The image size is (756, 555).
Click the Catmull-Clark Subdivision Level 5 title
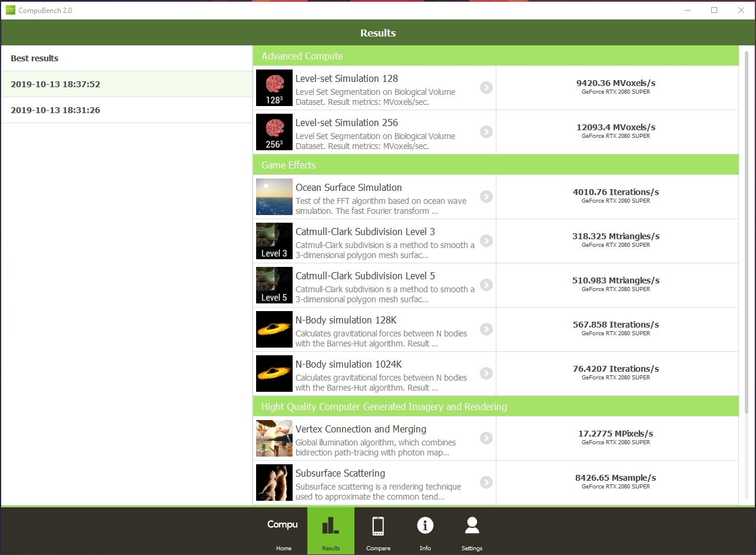[x=365, y=276]
